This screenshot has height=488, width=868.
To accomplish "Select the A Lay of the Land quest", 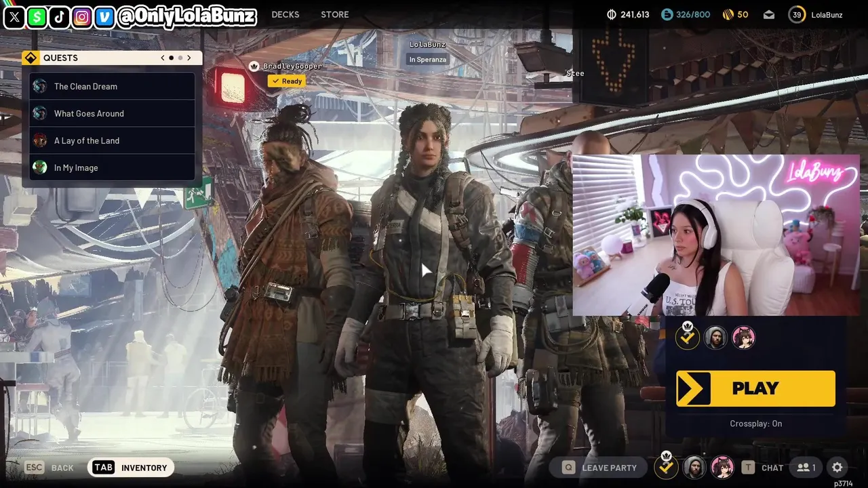I will tap(112, 140).
